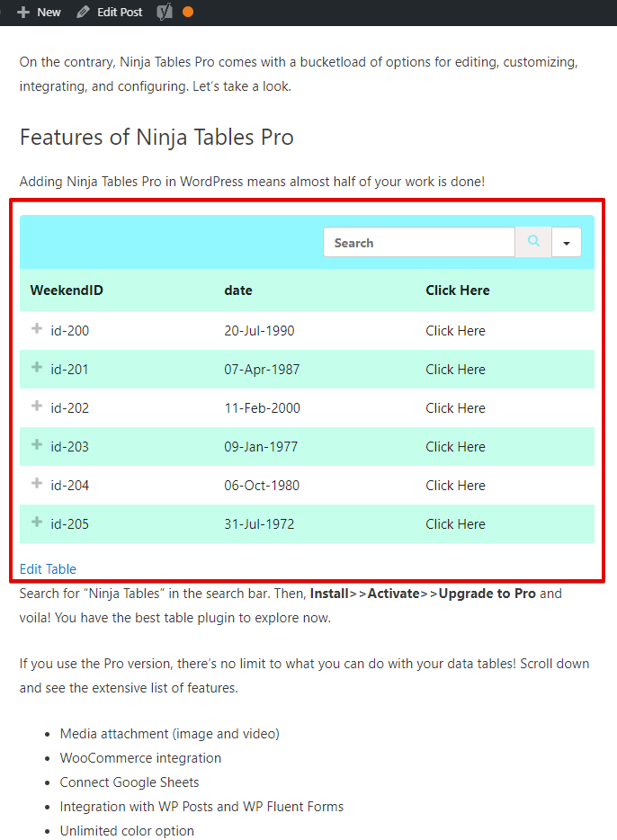Viewport: 617px width, 840px height.
Task: Click the Edit Table link
Action: (x=48, y=569)
